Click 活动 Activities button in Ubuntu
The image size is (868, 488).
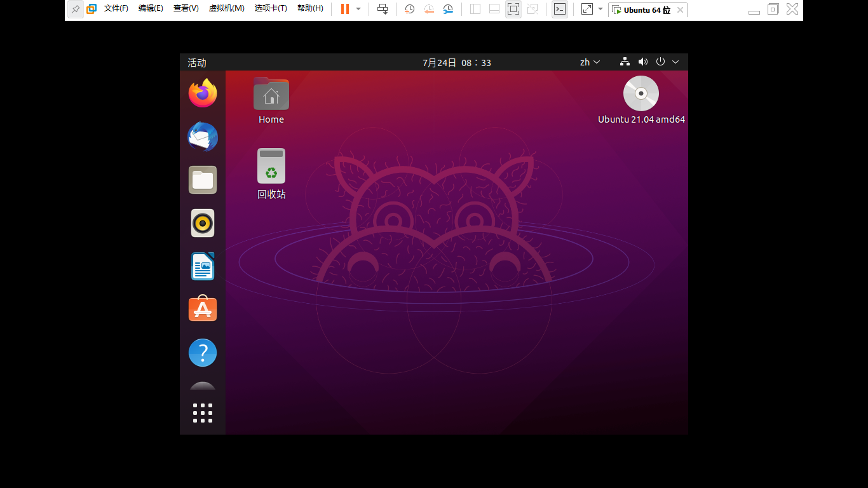coord(197,62)
